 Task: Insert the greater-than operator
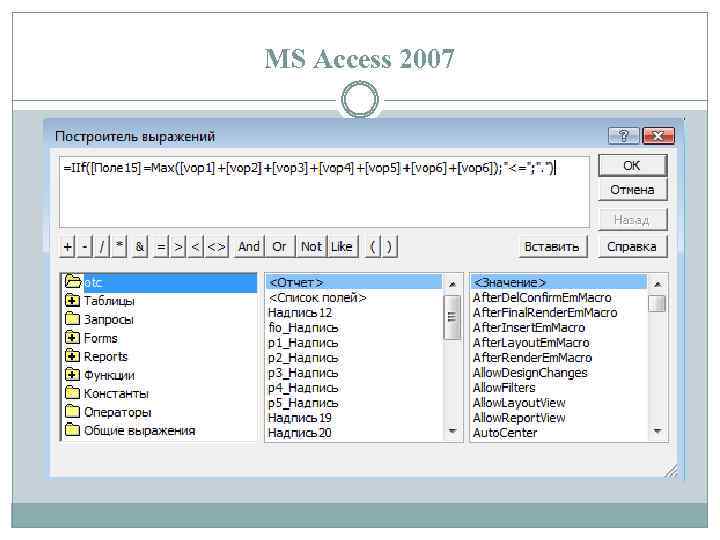178,247
